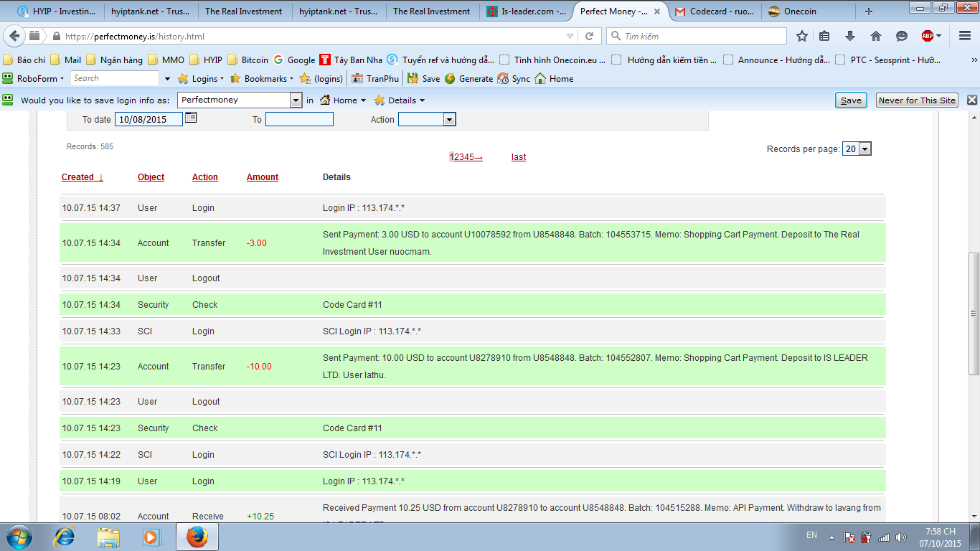Expand the Action filter dropdown
This screenshot has width=980, height=551.
[x=449, y=120]
